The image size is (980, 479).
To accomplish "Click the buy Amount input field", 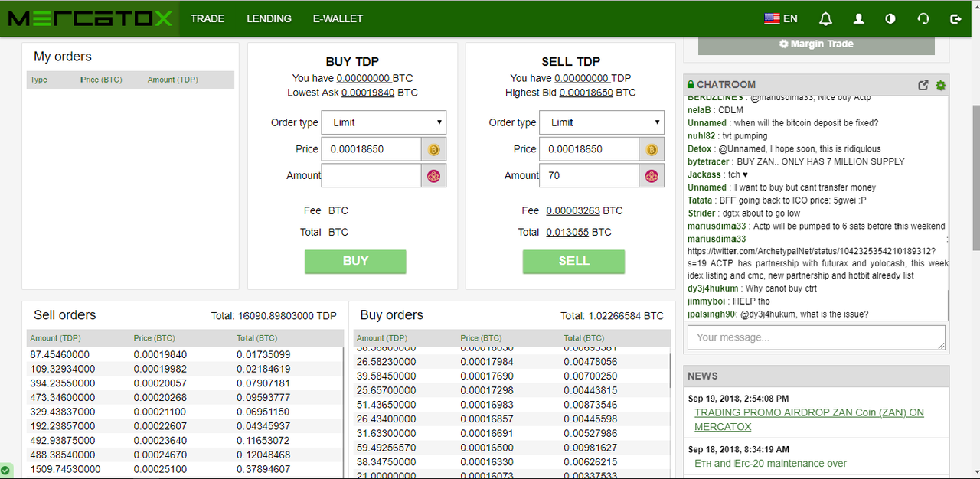I will [x=371, y=175].
